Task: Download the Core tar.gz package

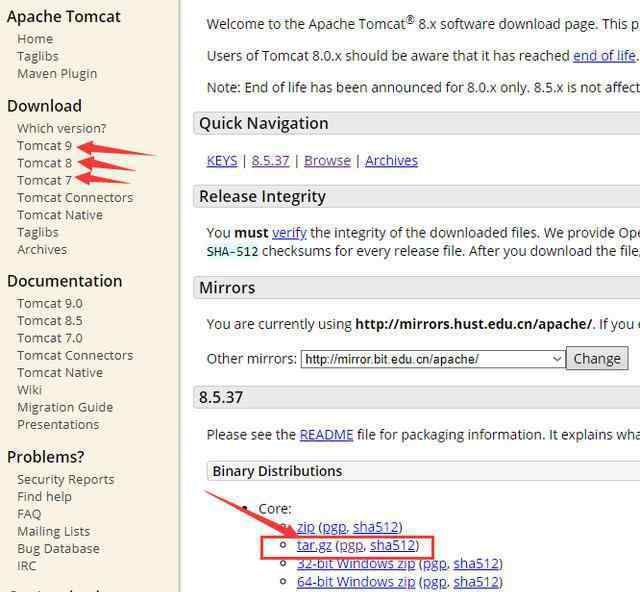Action: (314, 545)
